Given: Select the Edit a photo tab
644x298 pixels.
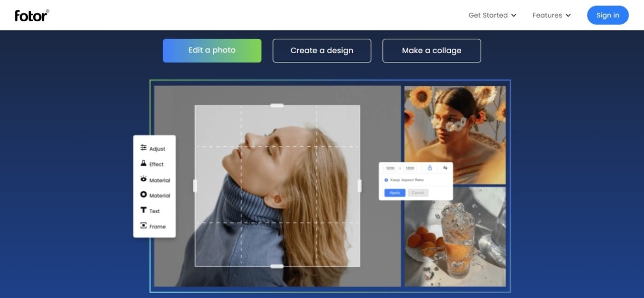Looking at the screenshot, I should point(212,51).
